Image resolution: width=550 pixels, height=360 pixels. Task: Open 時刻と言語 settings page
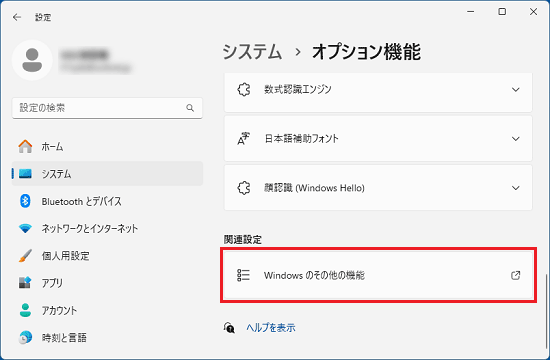107,338
